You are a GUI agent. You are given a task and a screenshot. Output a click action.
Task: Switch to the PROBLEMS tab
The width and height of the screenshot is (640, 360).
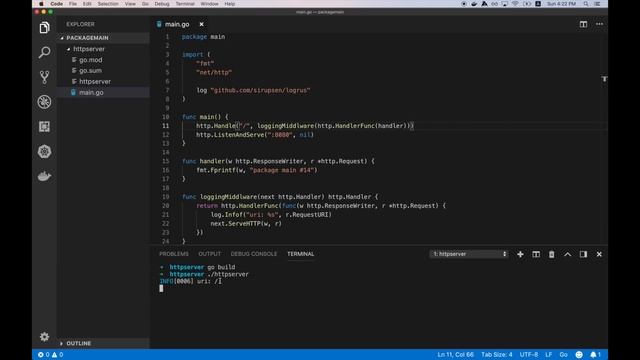[x=174, y=254]
